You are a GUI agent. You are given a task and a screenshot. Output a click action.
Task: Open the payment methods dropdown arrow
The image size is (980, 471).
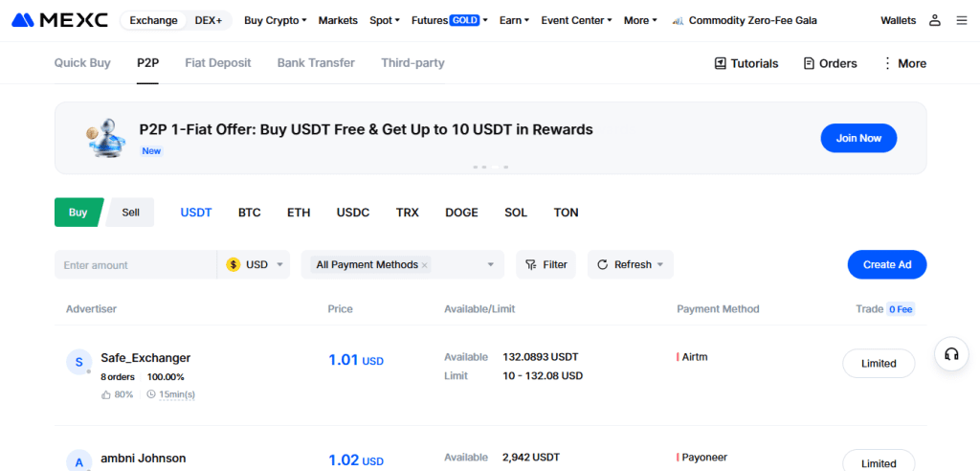pyautogui.click(x=491, y=264)
